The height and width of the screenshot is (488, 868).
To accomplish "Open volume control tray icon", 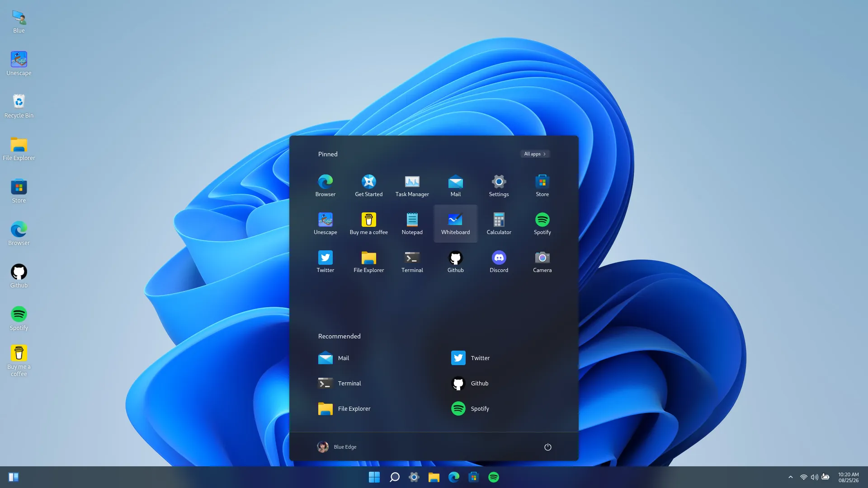I will pos(814,477).
